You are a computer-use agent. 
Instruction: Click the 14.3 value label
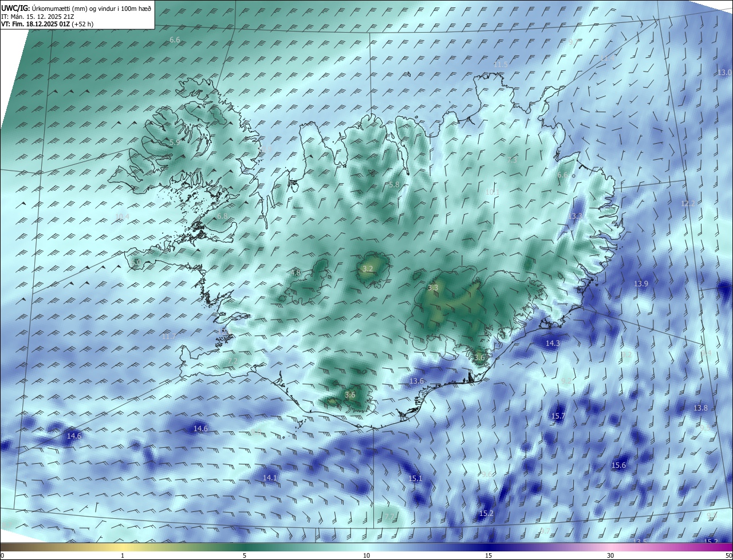coord(553,343)
